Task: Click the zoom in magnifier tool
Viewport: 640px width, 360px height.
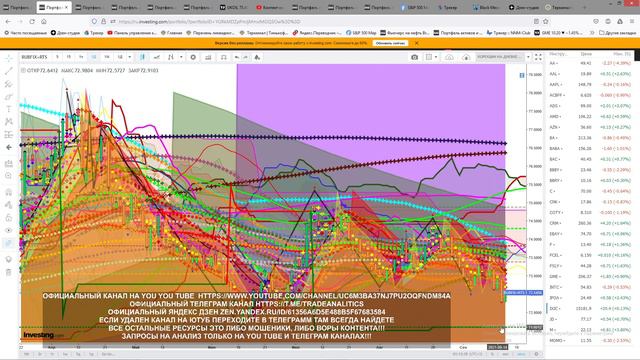Action: [x=9, y=176]
